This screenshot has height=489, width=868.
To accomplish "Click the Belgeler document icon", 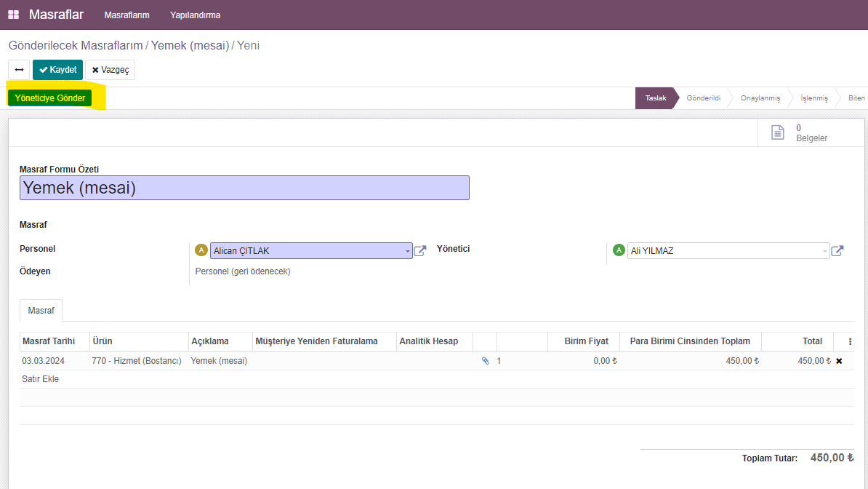I will click(x=778, y=132).
